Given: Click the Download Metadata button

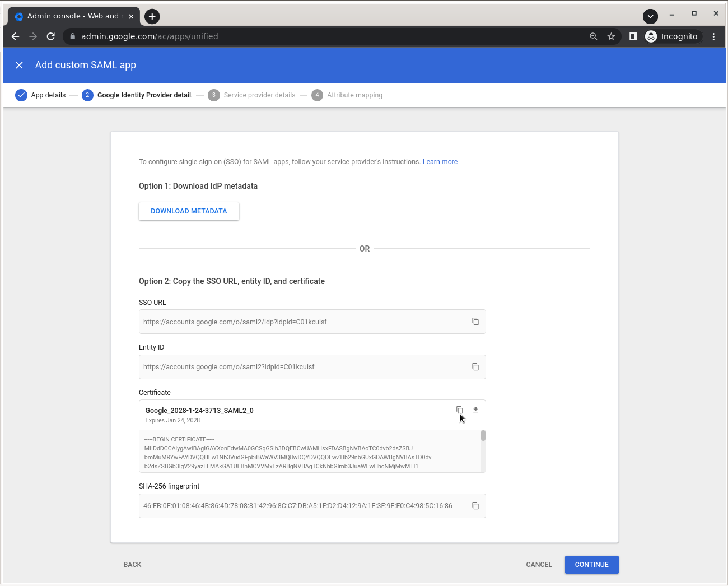Looking at the screenshot, I should click(189, 211).
